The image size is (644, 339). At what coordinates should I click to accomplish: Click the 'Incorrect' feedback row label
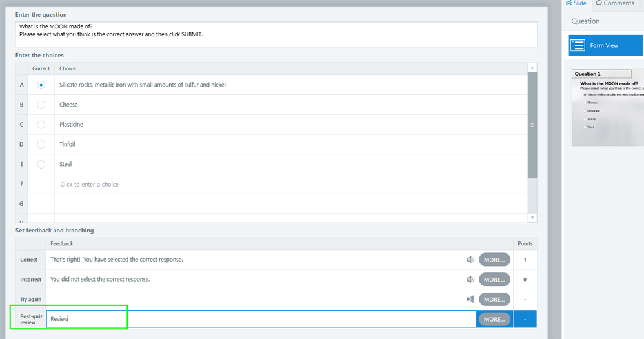click(31, 280)
